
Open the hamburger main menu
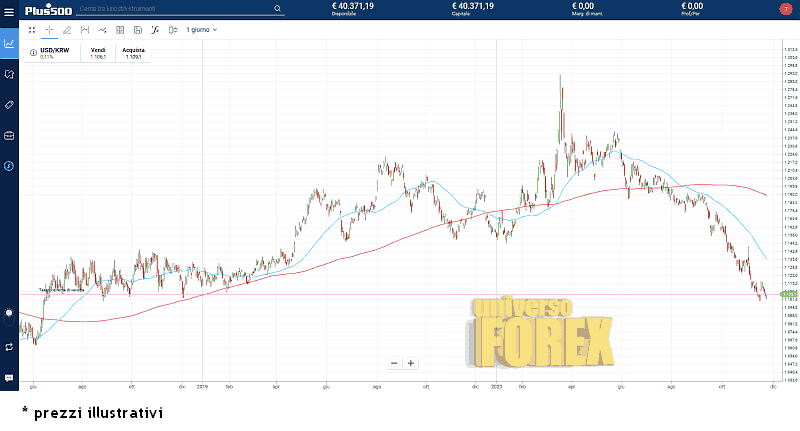click(9, 9)
